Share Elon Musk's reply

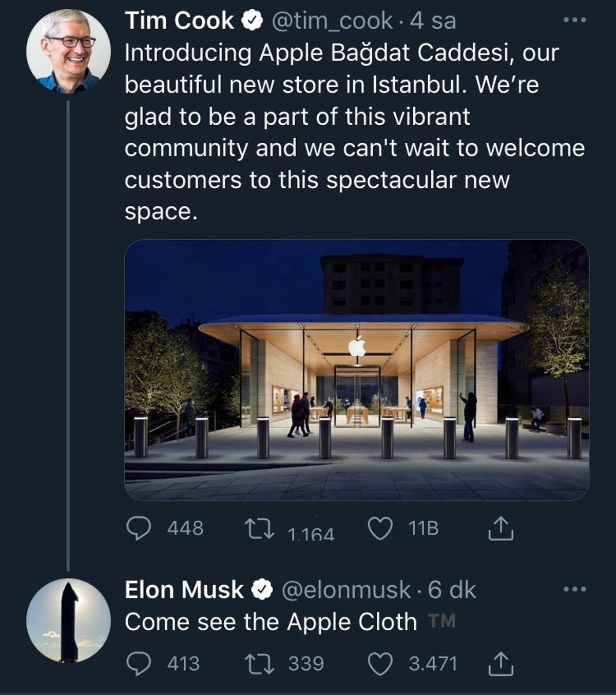pyautogui.click(x=500, y=664)
